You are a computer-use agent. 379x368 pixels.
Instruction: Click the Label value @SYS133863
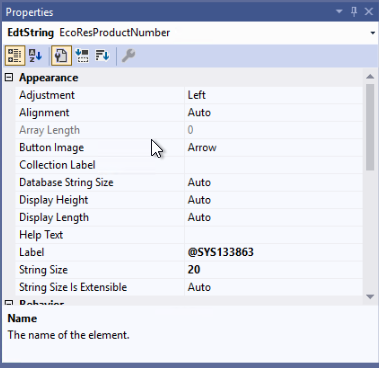273,252
